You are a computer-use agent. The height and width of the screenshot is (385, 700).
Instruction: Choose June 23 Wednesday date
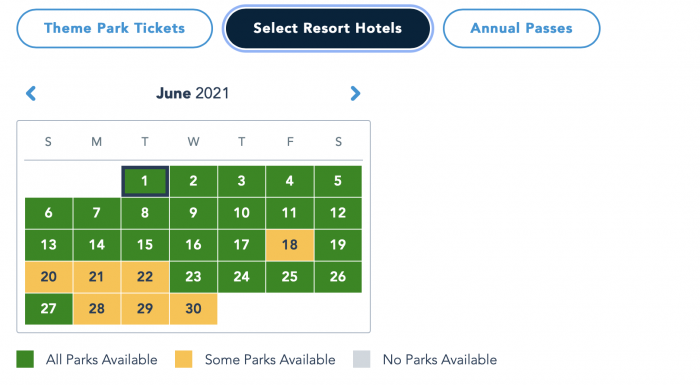[x=193, y=277]
